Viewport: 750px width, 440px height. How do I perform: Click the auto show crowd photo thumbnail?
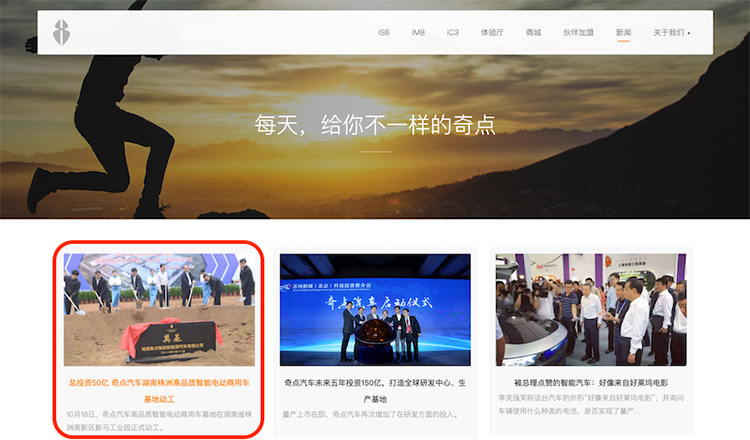point(591,309)
